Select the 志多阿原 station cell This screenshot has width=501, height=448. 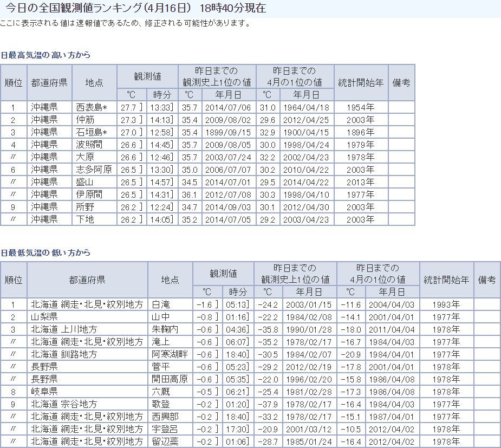pyautogui.click(x=94, y=170)
